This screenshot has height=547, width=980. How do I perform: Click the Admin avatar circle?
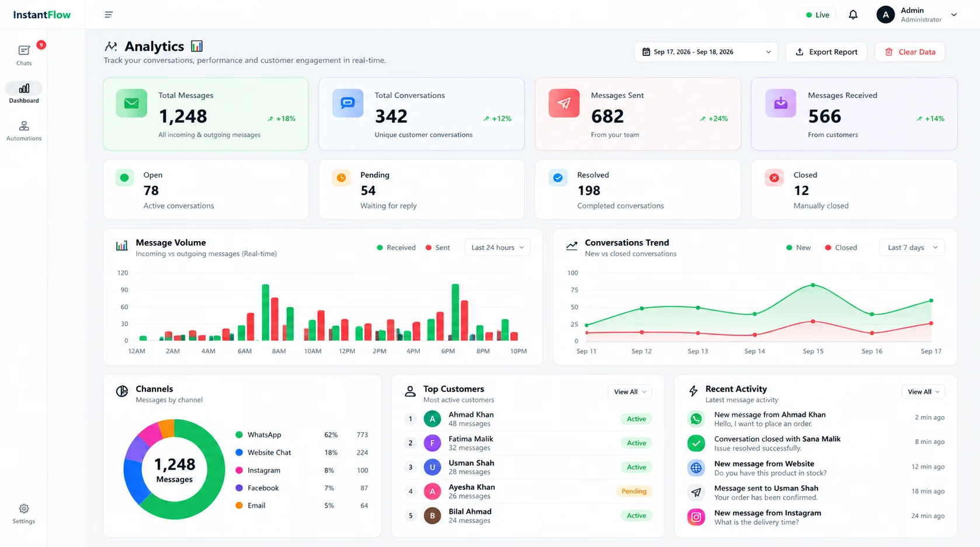(885, 15)
